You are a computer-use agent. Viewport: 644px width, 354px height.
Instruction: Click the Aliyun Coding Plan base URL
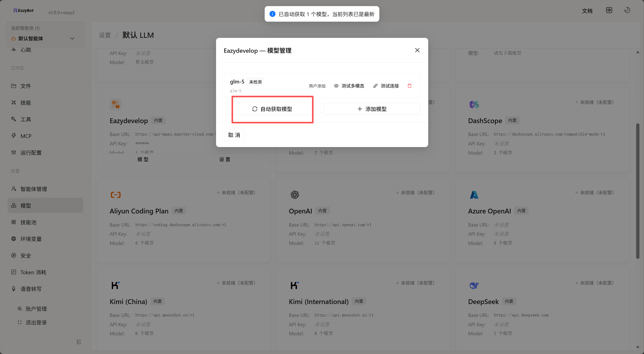pos(180,225)
